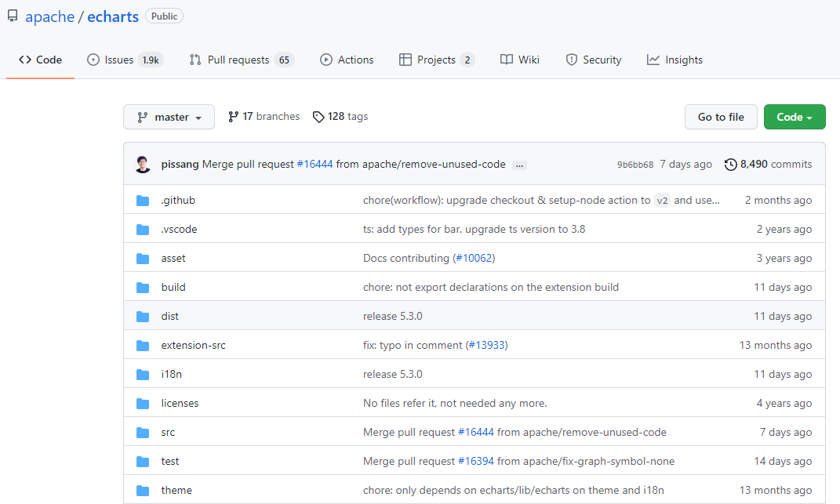The height and width of the screenshot is (504, 840).
Task: Click the dist 'release 5.3.0' commit message
Action: coord(393,316)
